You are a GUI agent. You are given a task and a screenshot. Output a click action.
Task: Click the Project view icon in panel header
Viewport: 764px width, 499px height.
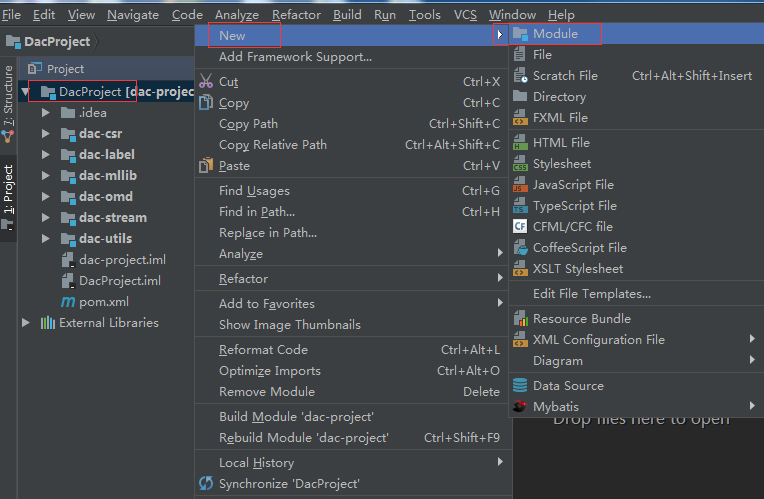pos(35,69)
